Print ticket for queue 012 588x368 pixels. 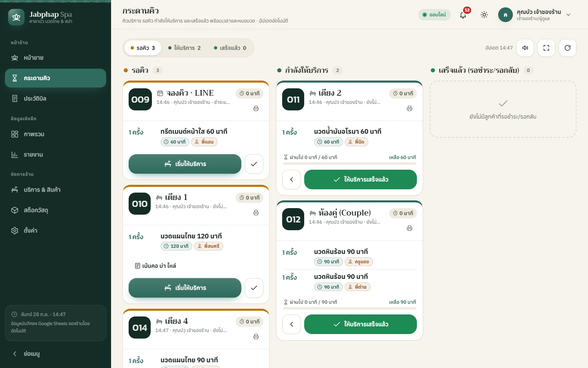(x=410, y=228)
